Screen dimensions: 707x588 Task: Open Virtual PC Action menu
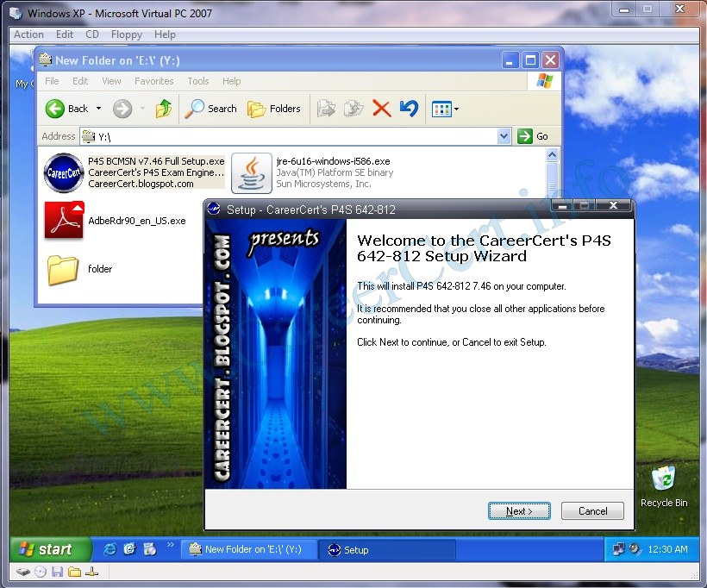point(28,34)
